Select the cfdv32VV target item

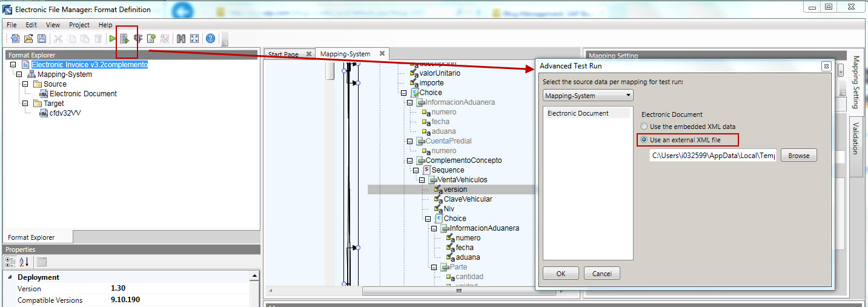[65, 113]
